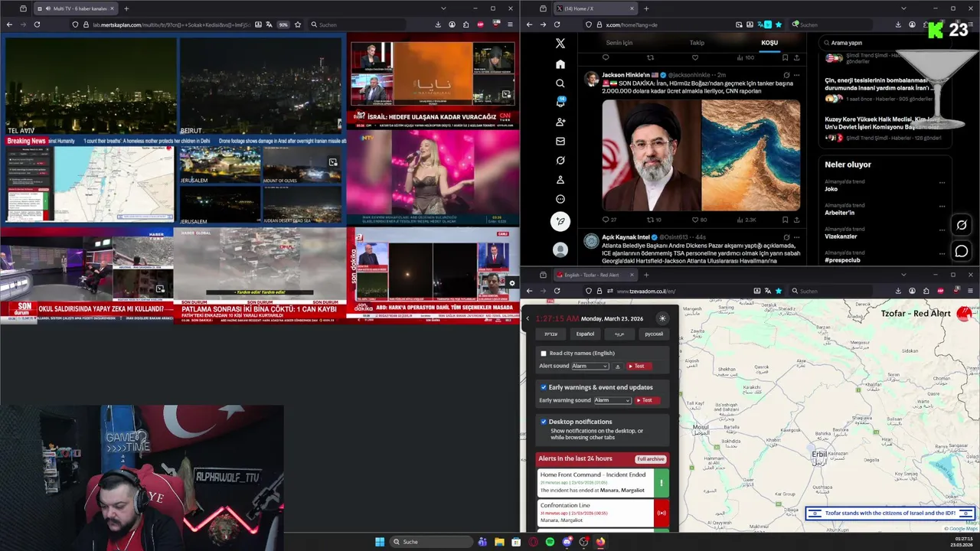The width and height of the screenshot is (980, 551).
Task: Open the Alert sound 'Alarm' dropdown
Action: click(590, 367)
